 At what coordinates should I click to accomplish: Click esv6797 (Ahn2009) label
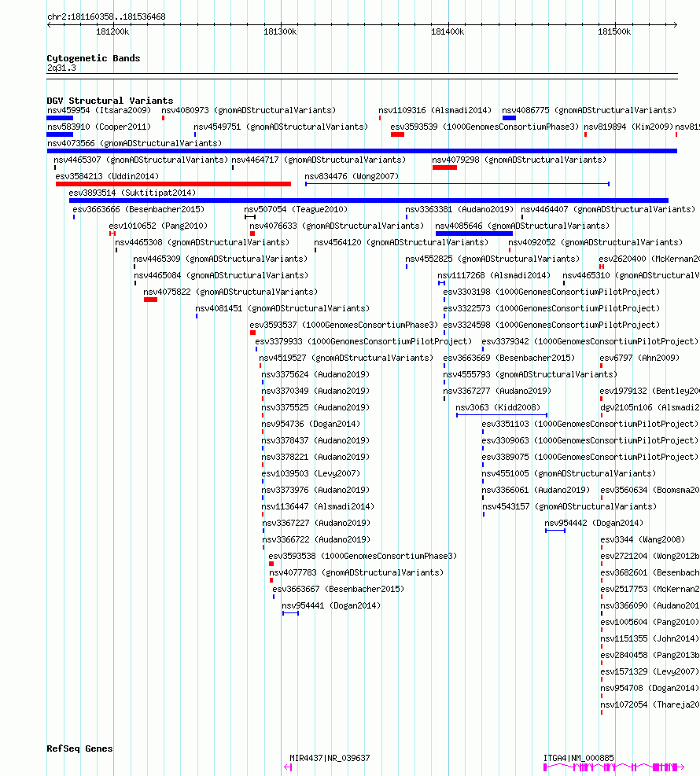pyautogui.click(x=639, y=358)
